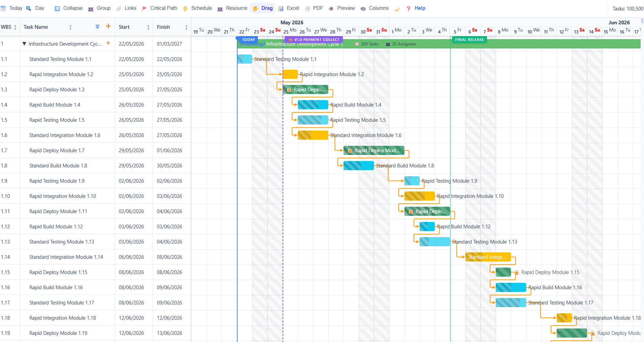Add a task via header plus icon
The width and height of the screenshot is (644, 342).
[108, 26]
